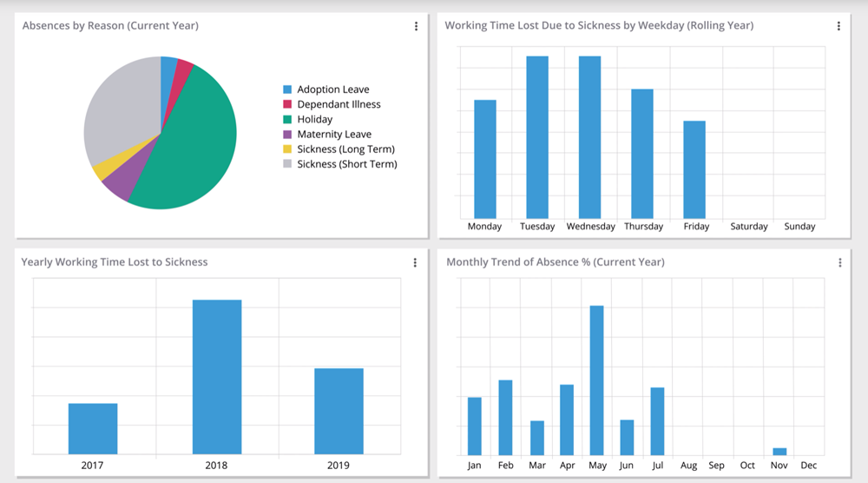Click the 2018 bar in yearly chart
This screenshot has width=868, height=483.
(217, 377)
